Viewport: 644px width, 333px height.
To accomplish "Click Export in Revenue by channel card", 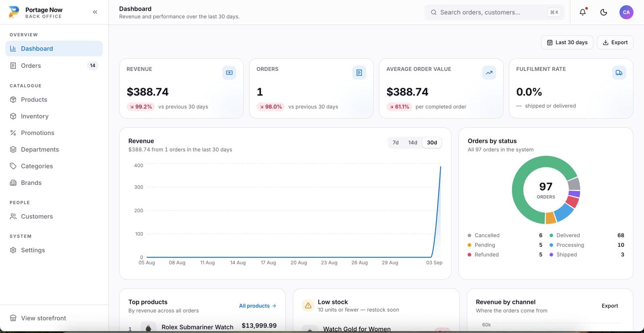I will [610, 306].
